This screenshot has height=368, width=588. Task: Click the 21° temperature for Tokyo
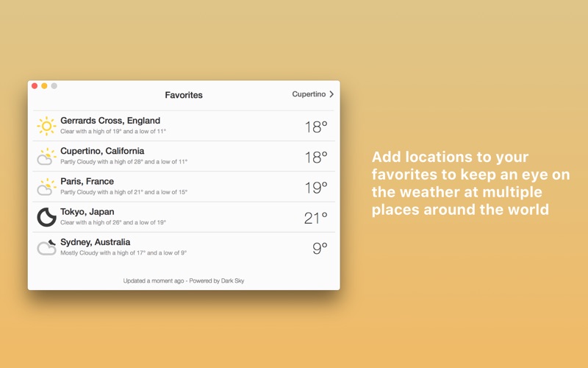(315, 218)
